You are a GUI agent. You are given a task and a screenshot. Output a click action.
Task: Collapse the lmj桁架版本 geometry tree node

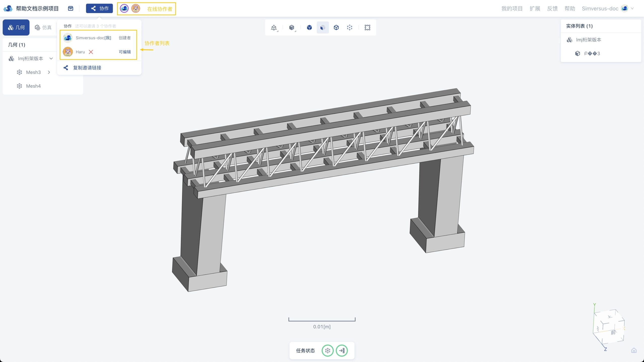coord(51,59)
